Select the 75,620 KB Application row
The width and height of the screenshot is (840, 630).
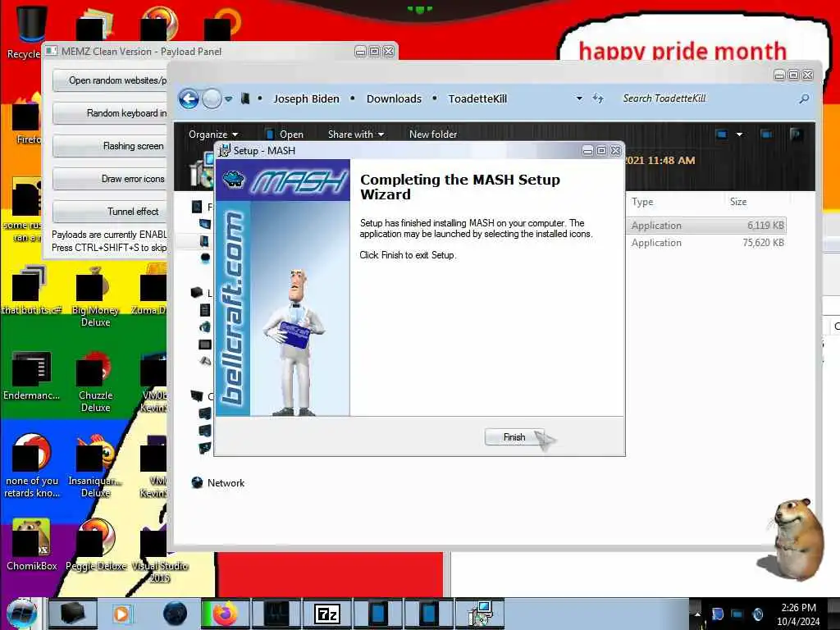(706, 243)
